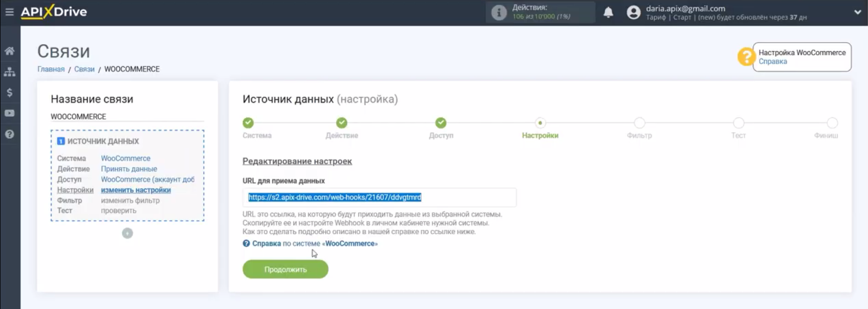The height and width of the screenshot is (309, 868).
Task: Go to Система step
Action: click(248, 123)
